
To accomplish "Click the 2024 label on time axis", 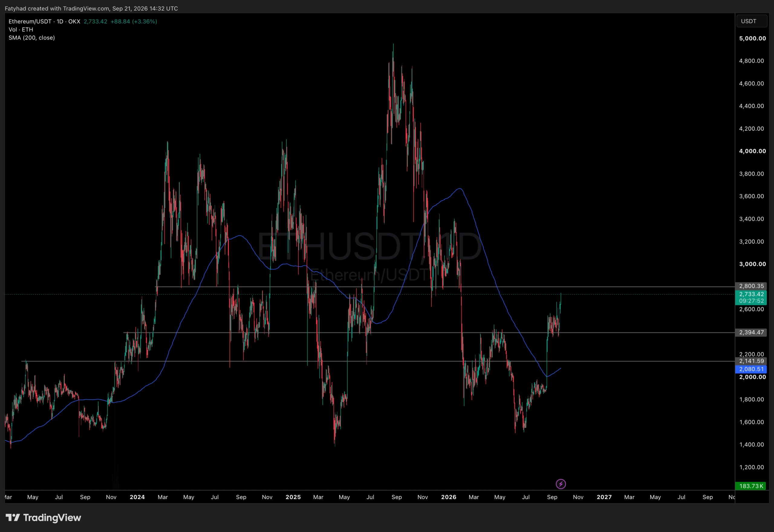I will point(137,497).
